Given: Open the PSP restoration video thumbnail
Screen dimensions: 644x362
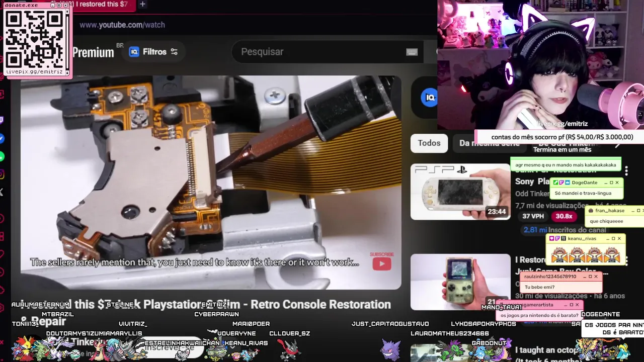Looking at the screenshot, I should [460, 192].
